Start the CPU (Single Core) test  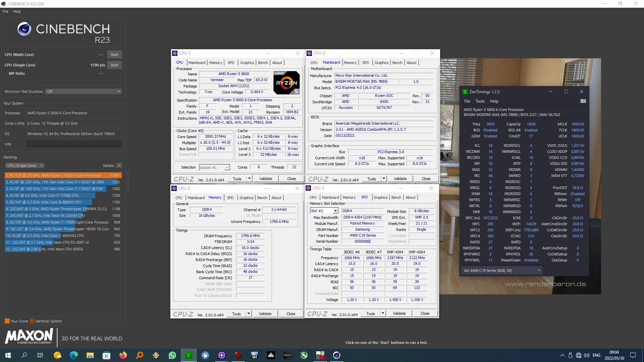114,65
